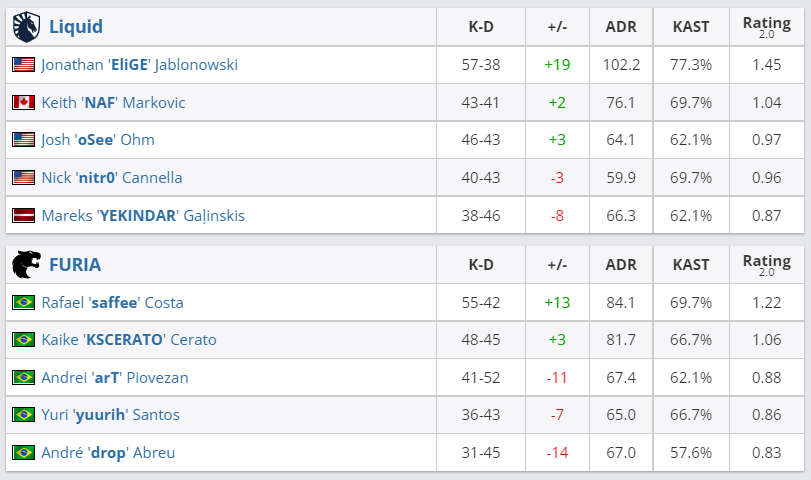Image resolution: width=811 pixels, height=480 pixels.
Task: Open the FURIA team page link
Action: click(x=75, y=265)
